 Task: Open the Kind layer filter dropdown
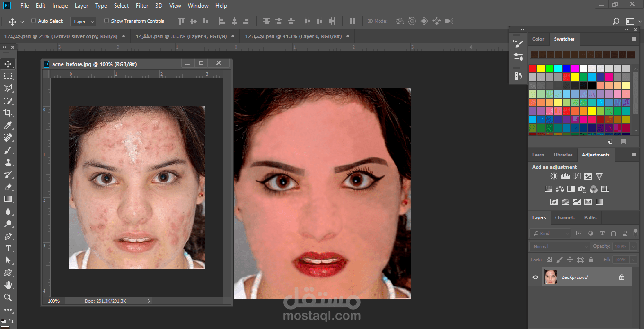pyautogui.click(x=550, y=233)
